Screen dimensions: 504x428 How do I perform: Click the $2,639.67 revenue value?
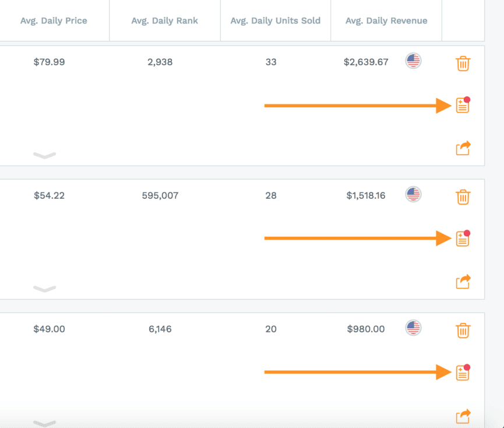pos(366,62)
